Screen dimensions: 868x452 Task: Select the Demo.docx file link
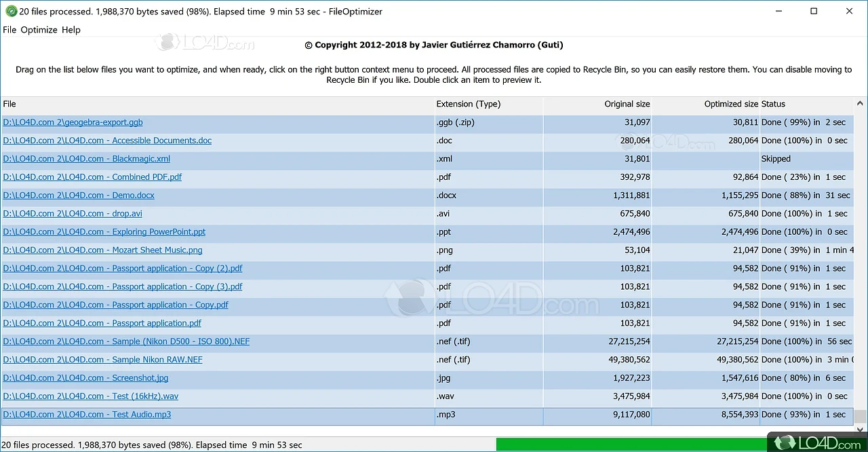(x=79, y=195)
